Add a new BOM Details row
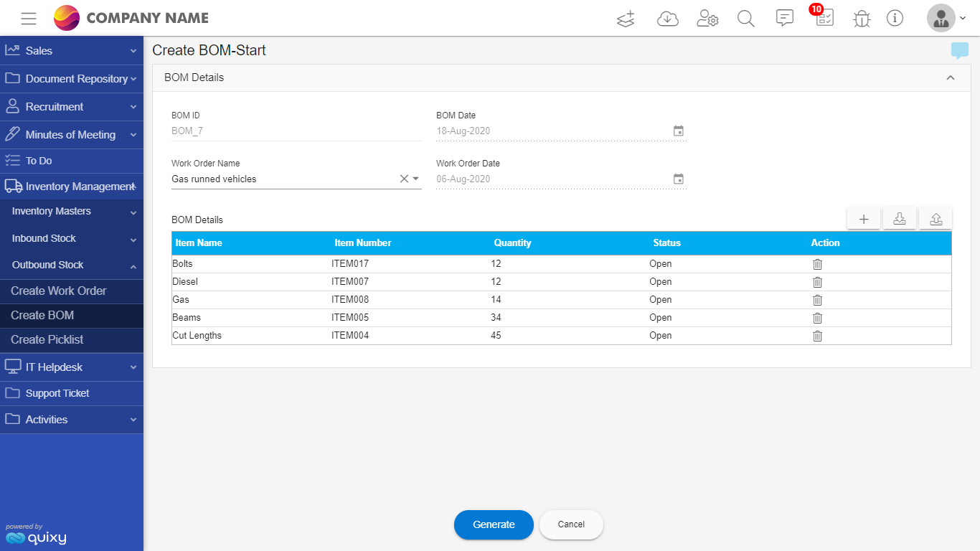This screenshot has height=551, width=980. coord(863,218)
